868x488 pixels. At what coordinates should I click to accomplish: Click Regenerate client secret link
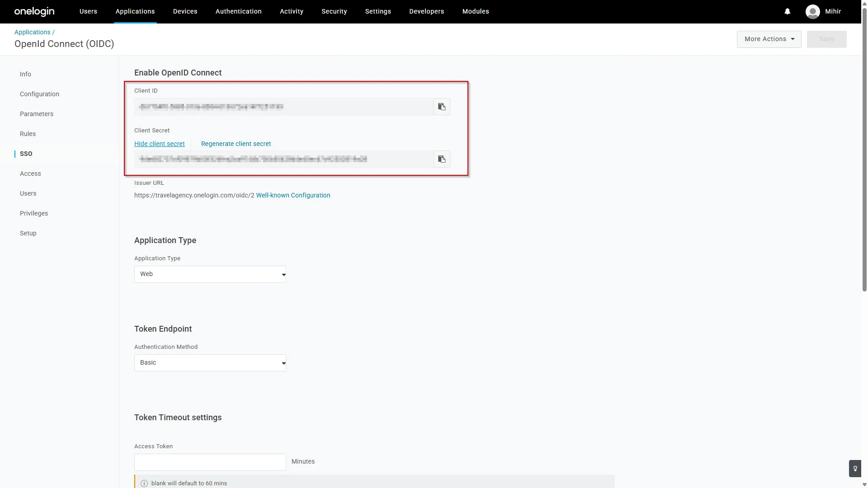coord(236,144)
